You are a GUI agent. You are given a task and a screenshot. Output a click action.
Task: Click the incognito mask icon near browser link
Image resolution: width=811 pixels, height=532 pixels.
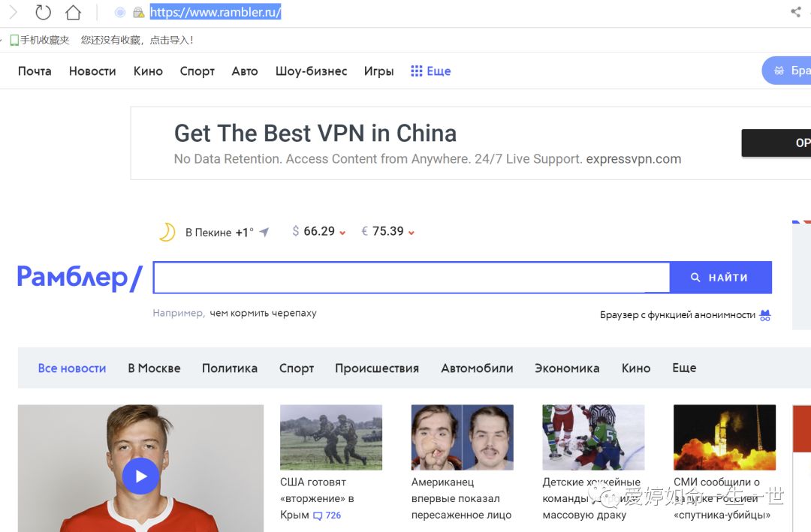pyautogui.click(x=765, y=315)
